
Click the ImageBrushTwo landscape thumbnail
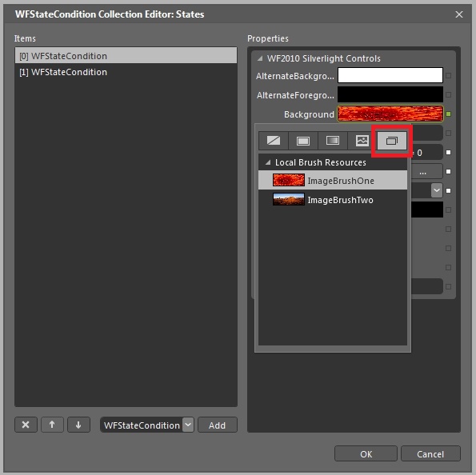tap(288, 199)
